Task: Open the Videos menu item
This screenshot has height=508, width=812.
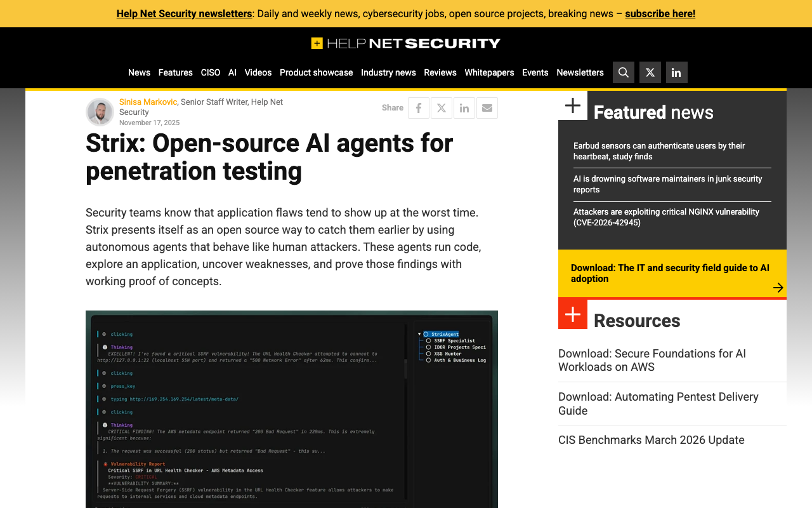Action: 258,72
